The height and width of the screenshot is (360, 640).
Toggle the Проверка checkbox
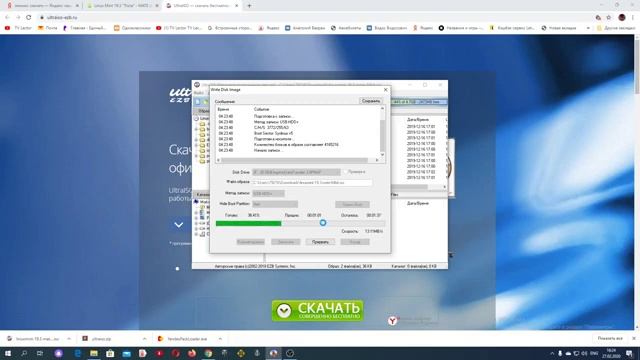[x=345, y=172]
